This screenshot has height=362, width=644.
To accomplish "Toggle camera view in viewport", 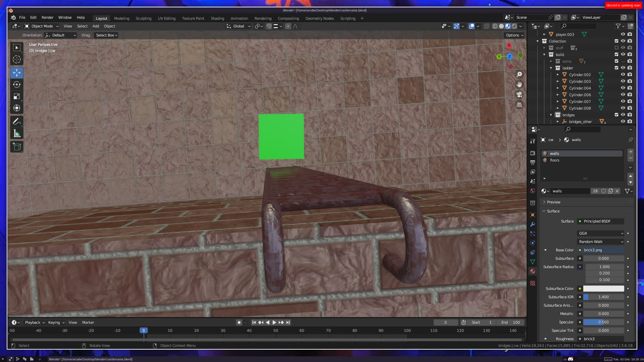I will (x=519, y=95).
